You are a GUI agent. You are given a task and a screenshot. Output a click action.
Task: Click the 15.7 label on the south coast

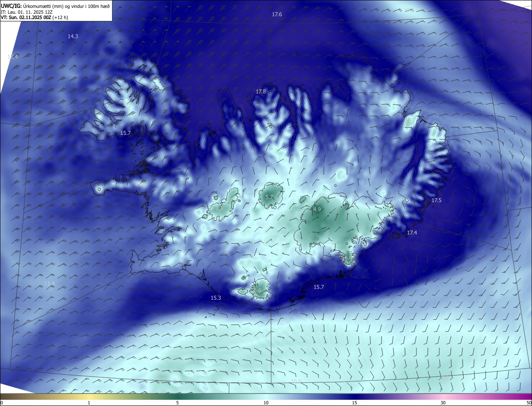click(319, 287)
